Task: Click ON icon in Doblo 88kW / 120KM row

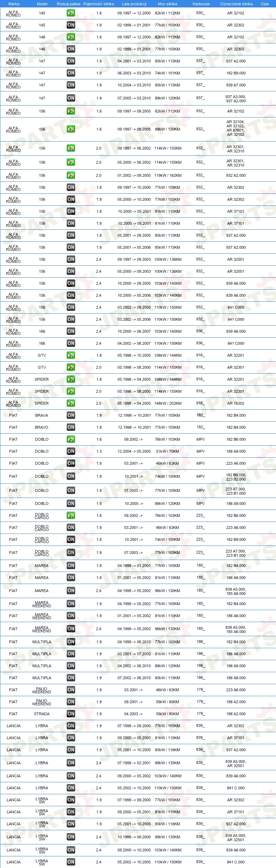Action: (x=71, y=504)
